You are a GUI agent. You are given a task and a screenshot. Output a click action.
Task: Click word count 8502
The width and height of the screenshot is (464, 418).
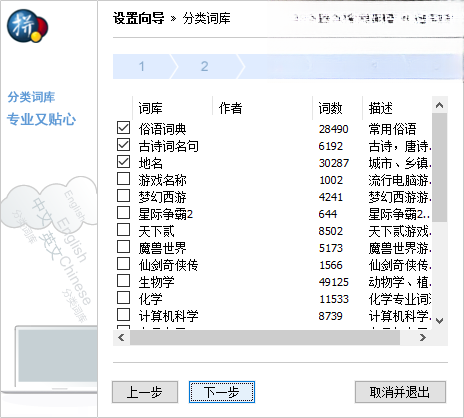330,231
